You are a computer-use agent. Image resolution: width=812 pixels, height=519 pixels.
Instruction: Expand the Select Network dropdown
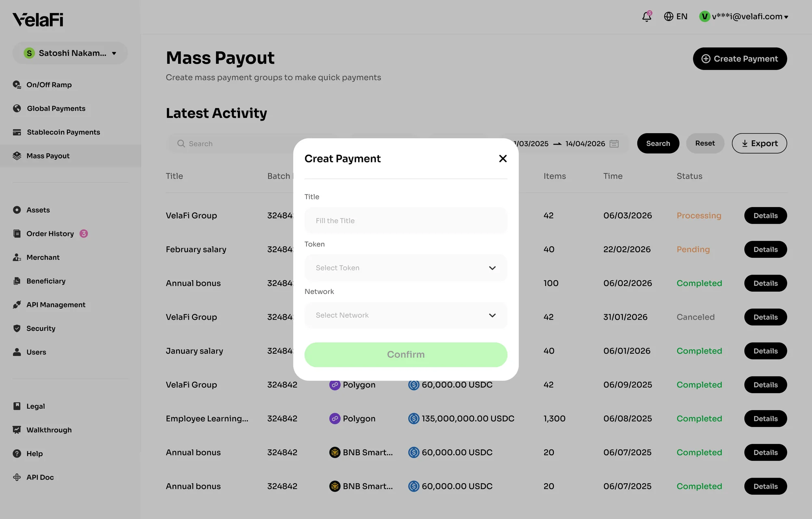point(406,316)
